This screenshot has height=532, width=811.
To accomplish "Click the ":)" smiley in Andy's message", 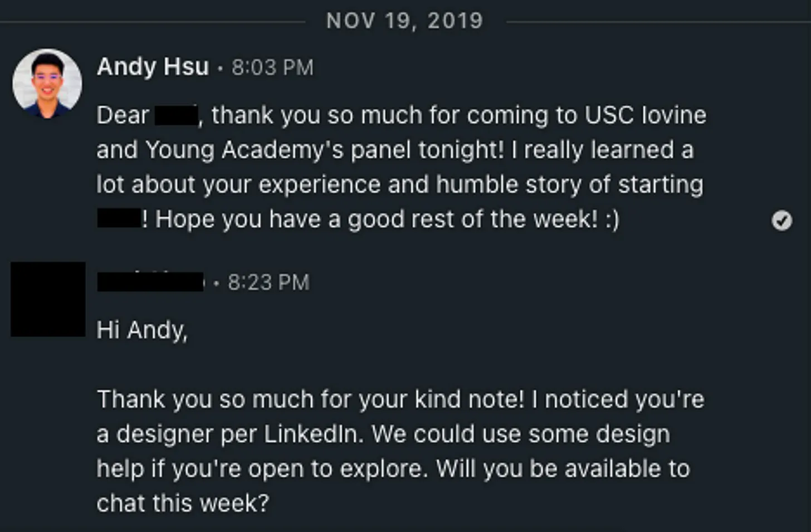I will [612, 219].
